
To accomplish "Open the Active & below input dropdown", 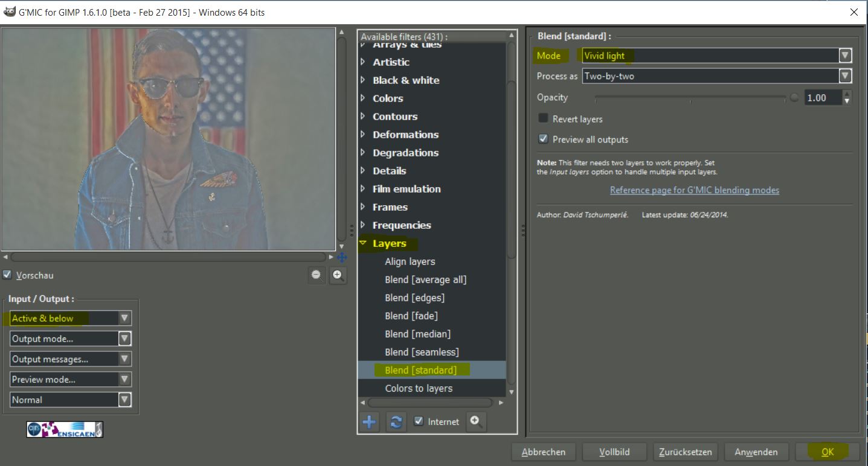I will pos(71,318).
